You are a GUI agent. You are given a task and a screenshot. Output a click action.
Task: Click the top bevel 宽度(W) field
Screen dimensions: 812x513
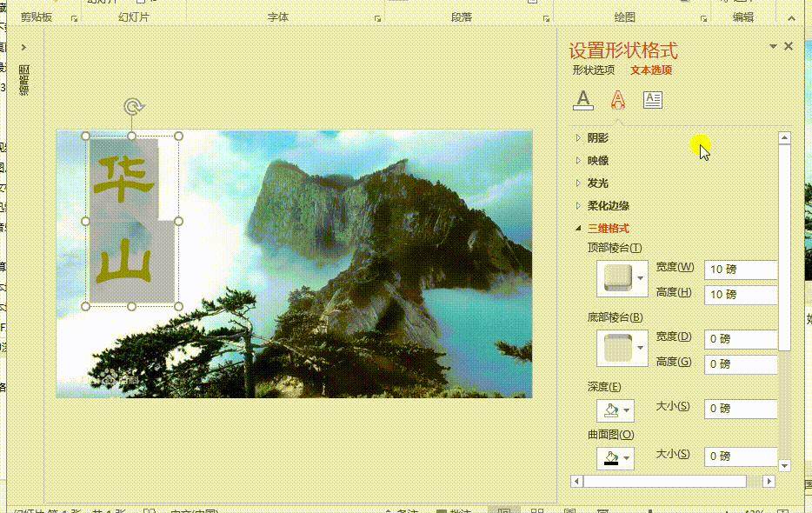741,270
